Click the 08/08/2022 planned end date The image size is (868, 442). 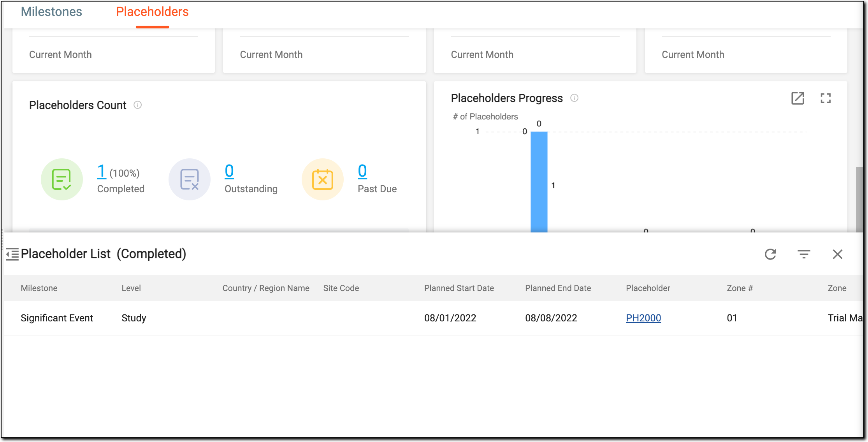[551, 318]
